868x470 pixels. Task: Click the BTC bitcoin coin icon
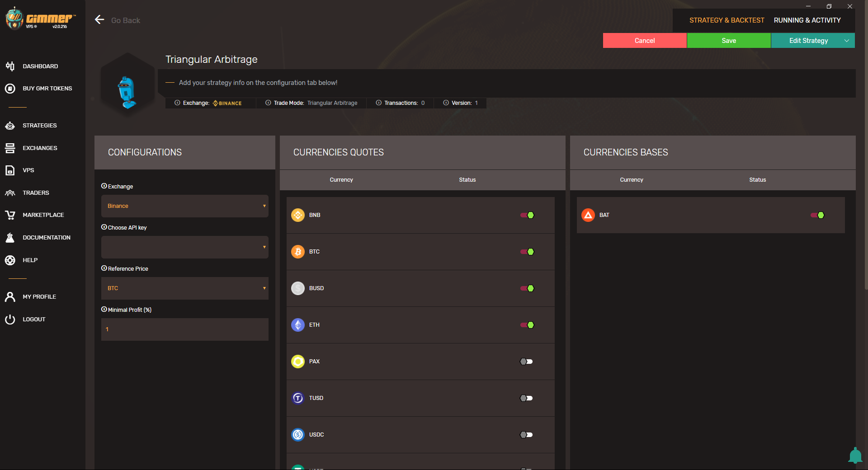pos(298,252)
